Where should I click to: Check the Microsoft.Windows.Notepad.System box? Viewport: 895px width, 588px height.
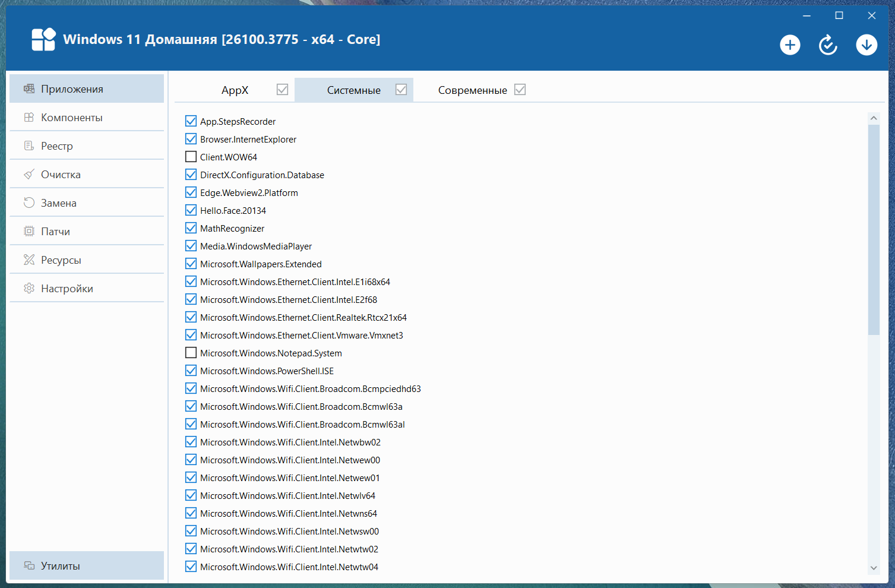191,353
